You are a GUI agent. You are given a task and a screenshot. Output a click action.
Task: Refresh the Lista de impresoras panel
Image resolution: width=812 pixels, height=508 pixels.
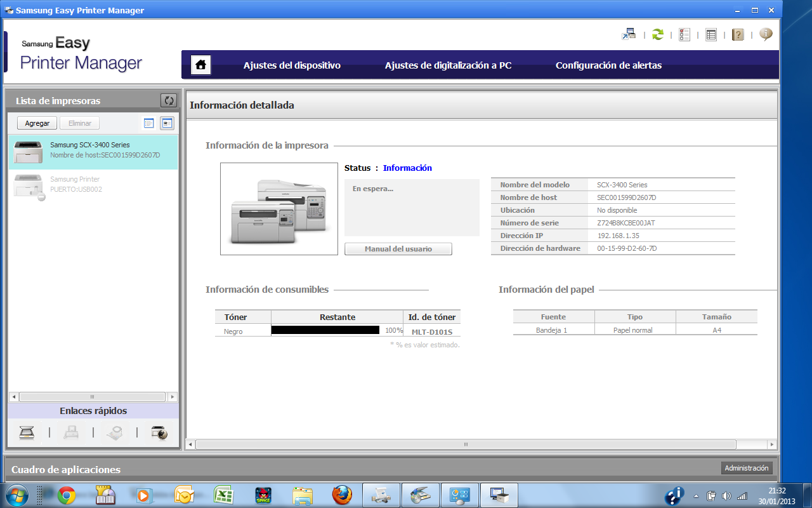point(168,100)
